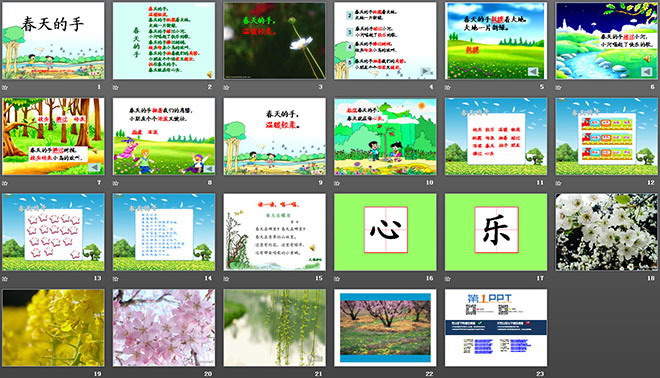This screenshot has height=378, width=660.
Task: Click the animation star icon under slide 15
Action: (226, 279)
